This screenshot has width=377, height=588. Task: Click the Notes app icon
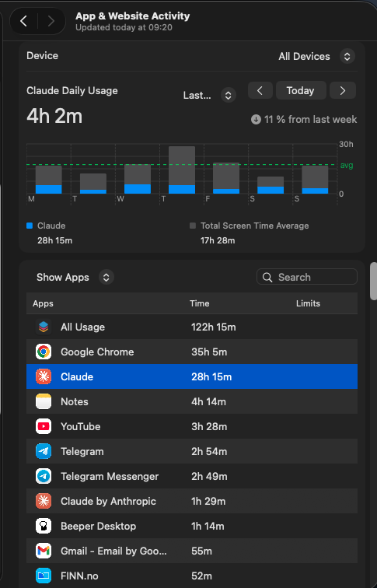44,401
